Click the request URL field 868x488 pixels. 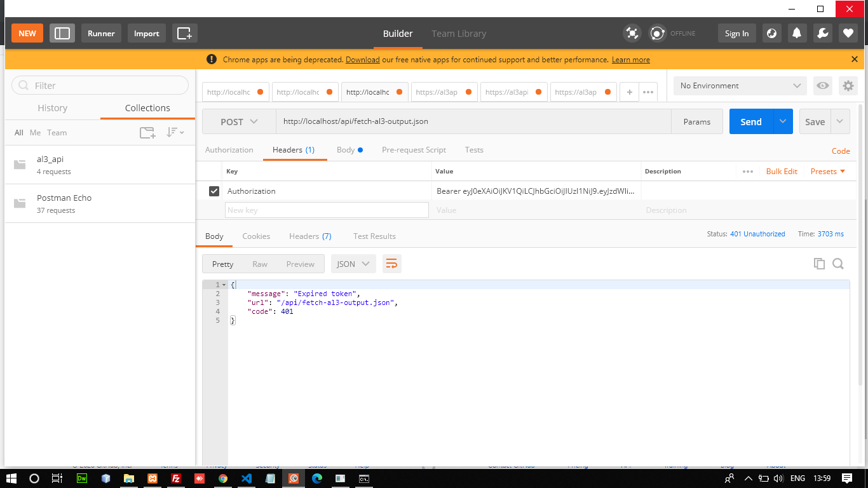tap(473, 121)
